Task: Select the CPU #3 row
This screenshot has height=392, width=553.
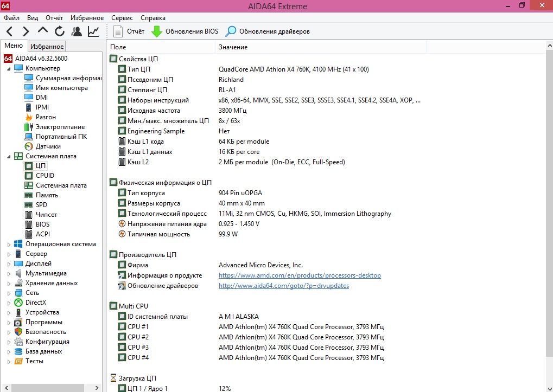Action: [251, 348]
